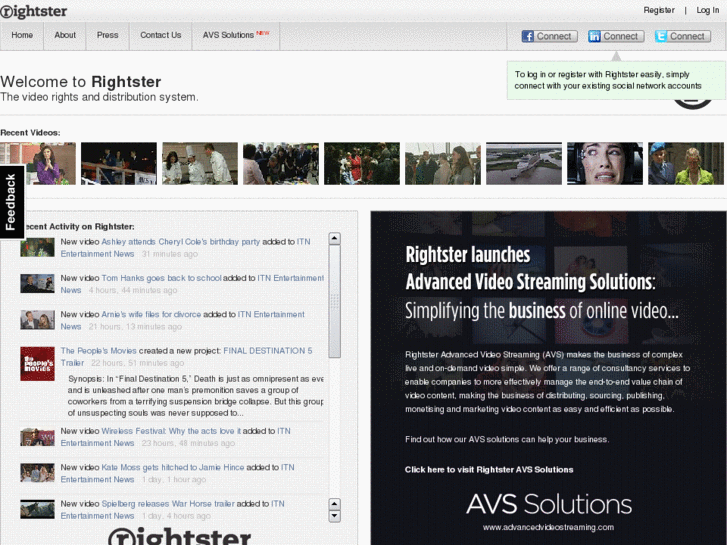The width and height of the screenshot is (727, 545).
Task: Open www.advancedvideostreaming.com link
Action: 548,527
